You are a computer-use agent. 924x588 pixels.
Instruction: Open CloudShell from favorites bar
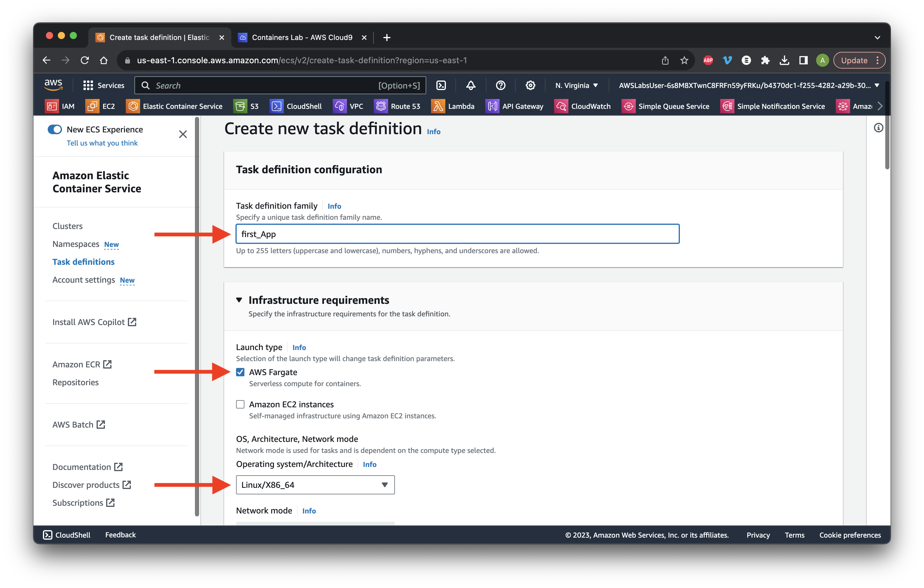pos(296,106)
